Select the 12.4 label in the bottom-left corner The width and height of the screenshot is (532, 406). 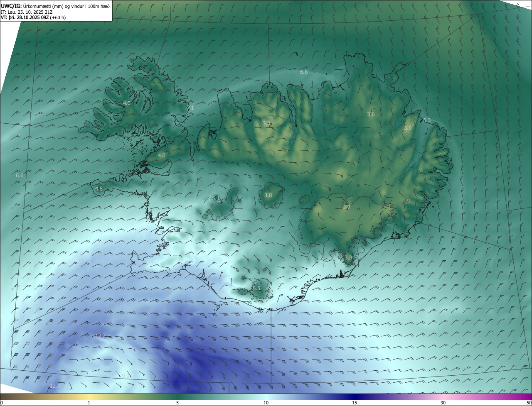(x=55, y=386)
